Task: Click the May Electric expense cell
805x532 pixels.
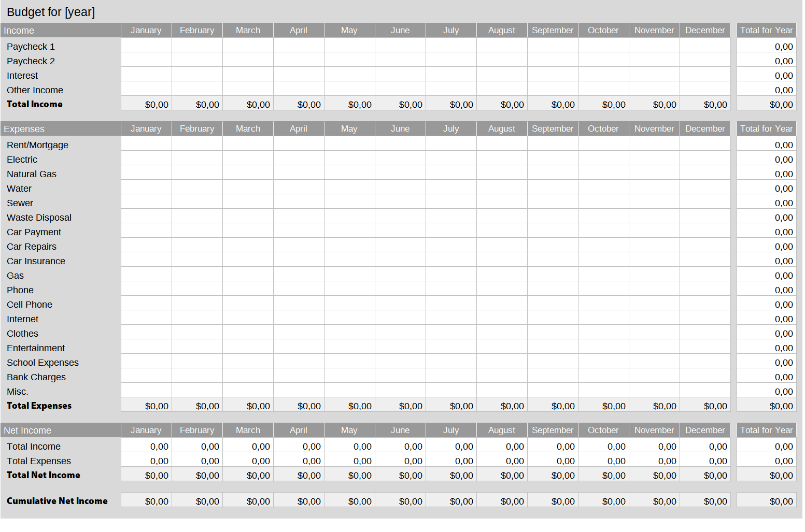Action: click(x=349, y=159)
